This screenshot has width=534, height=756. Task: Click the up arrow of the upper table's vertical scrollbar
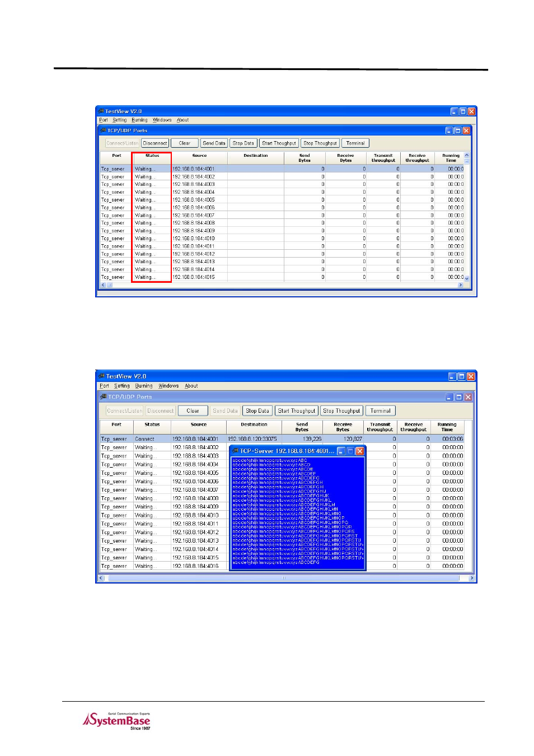click(467, 155)
